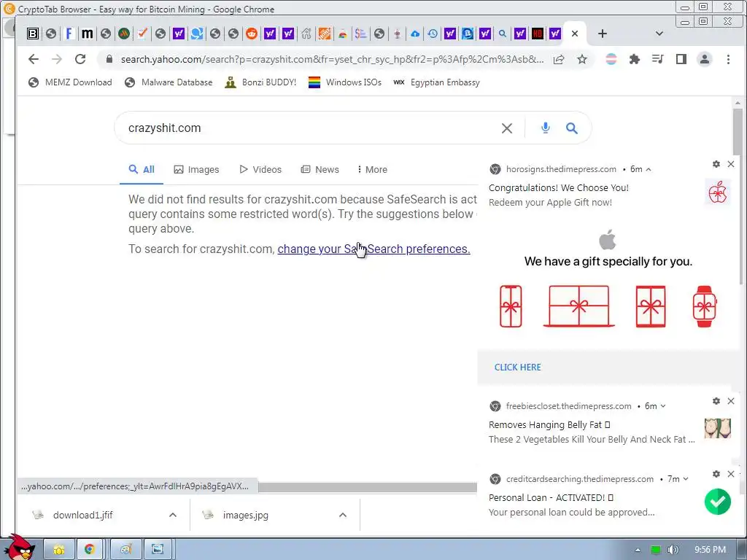The width and height of the screenshot is (747, 560).
Task: Open the Angry Birds Start button
Action: (x=18, y=548)
